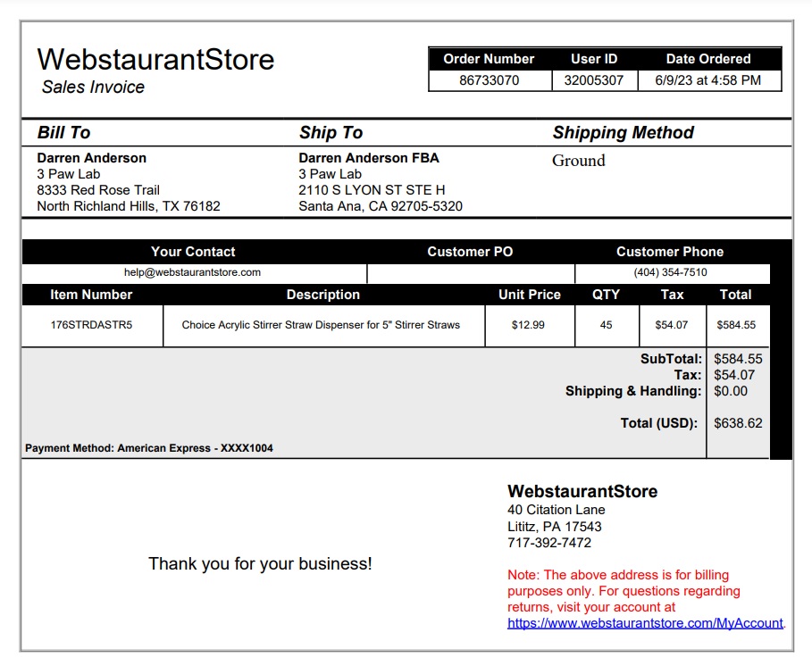812x666 pixels.
Task: Click North Richland Hills, TX 76182
Action: pyautogui.click(x=129, y=206)
